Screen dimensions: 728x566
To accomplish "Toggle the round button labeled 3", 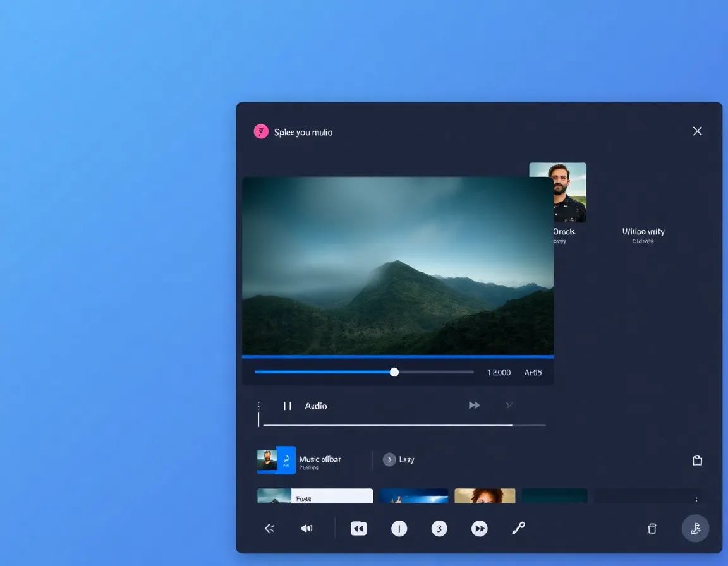I will click(x=439, y=529).
